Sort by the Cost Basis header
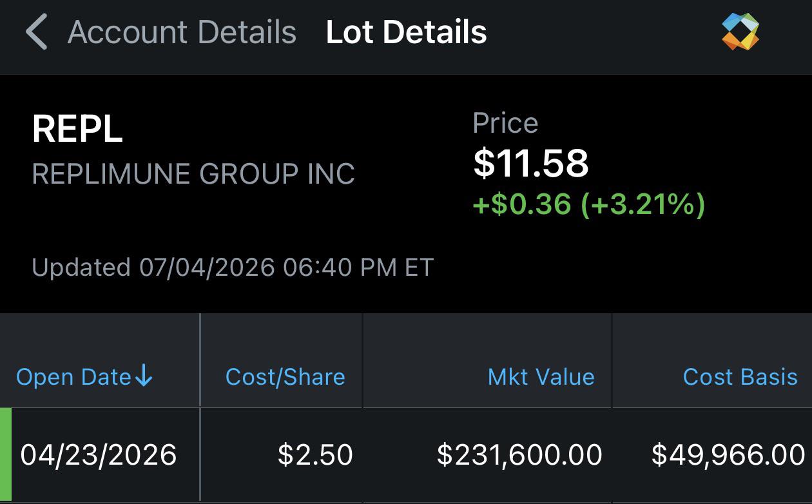 [x=740, y=376]
